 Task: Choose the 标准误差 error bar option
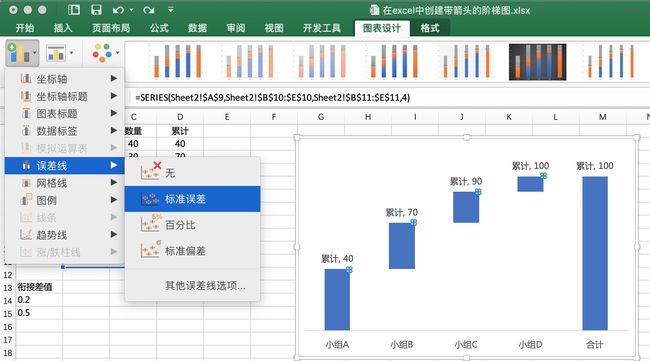(x=192, y=199)
